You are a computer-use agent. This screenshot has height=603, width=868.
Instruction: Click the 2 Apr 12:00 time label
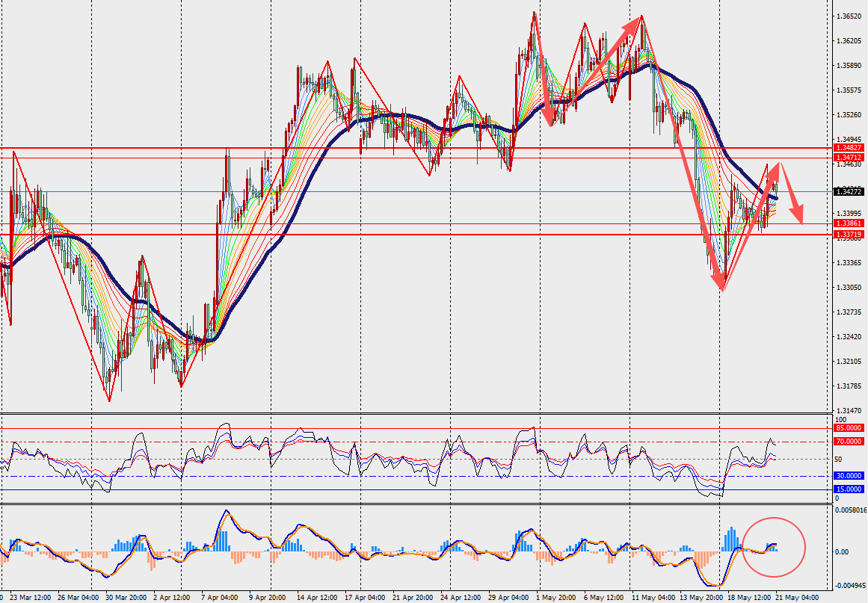(x=172, y=598)
